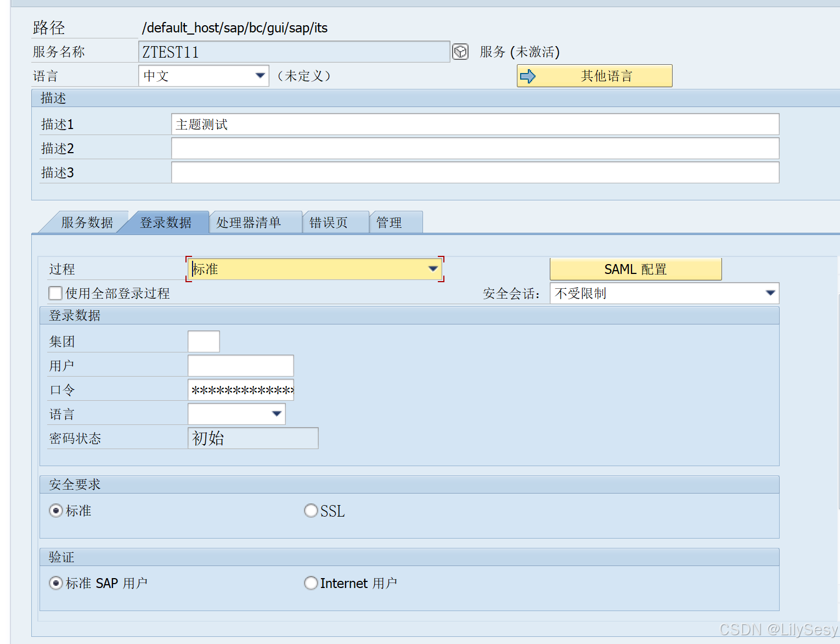Click the 用户 input field
Screen dimensions: 840x644
(x=240, y=365)
